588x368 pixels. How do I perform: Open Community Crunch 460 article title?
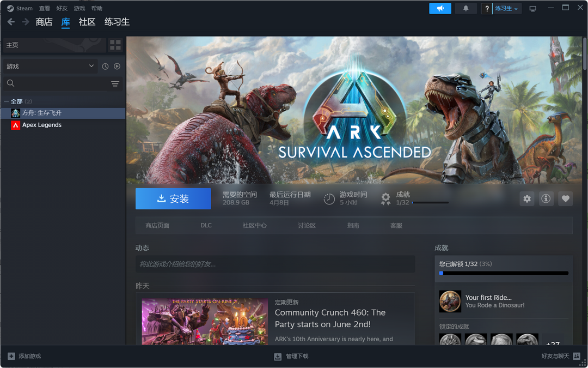coord(330,318)
